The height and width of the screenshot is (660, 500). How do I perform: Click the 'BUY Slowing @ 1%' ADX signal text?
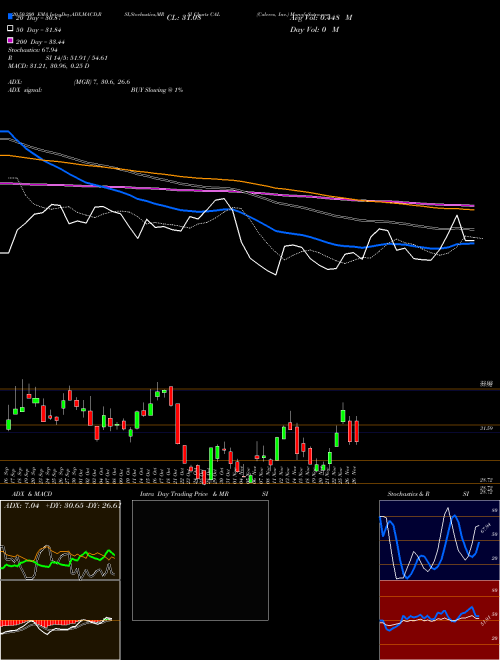pyautogui.click(x=157, y=90)
